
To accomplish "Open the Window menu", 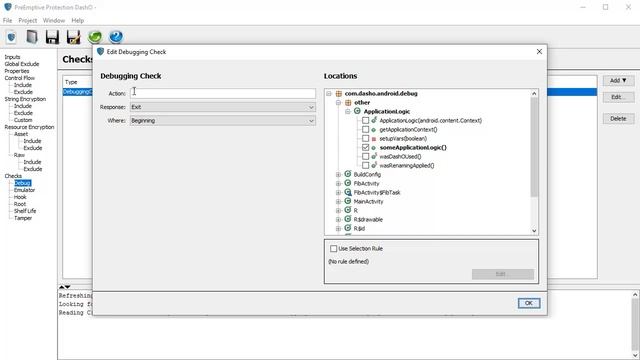I will (54, 20).
